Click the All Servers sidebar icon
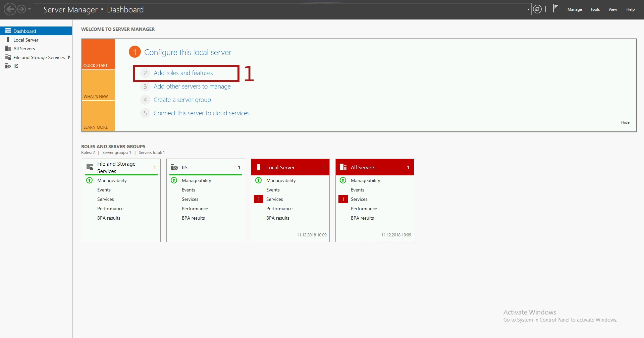Image resolution: width=644 pixels, height=338 pixels. [8, 48]
